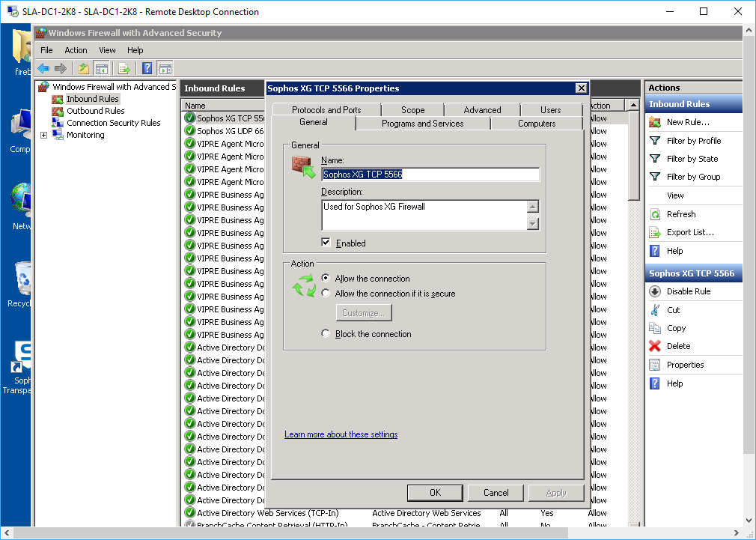
Task: Select Allow the connection if it is secure
Action: [326, 293]
